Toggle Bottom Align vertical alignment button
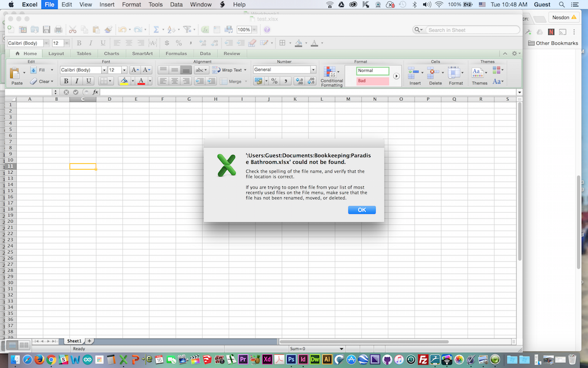 (186, 70)
